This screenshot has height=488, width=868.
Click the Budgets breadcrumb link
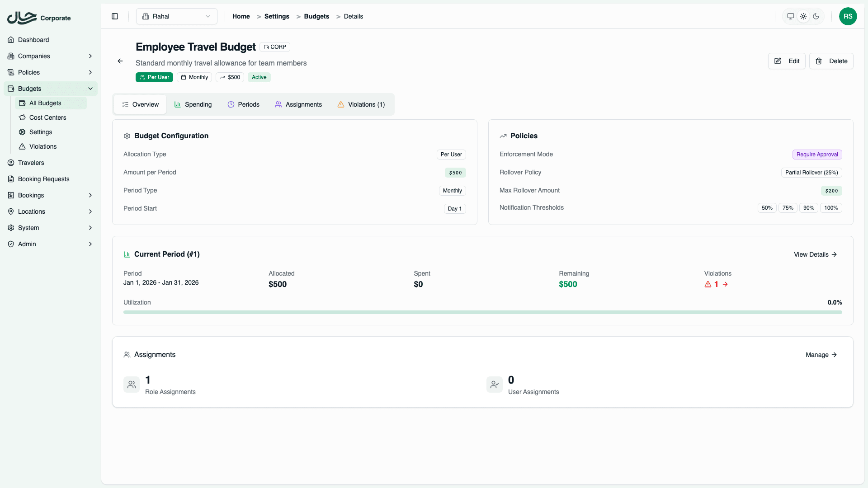click(316, 16)
